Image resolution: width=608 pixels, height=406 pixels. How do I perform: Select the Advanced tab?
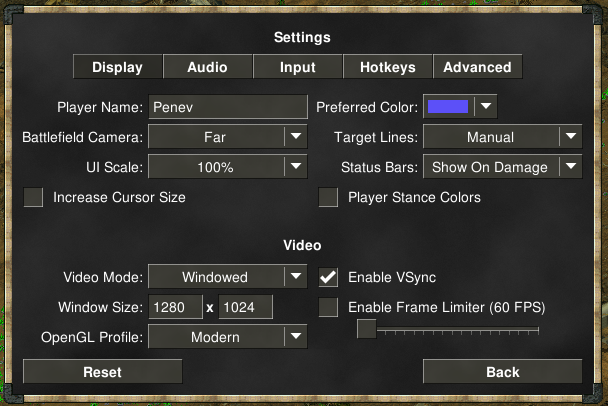tap(477, 67)
